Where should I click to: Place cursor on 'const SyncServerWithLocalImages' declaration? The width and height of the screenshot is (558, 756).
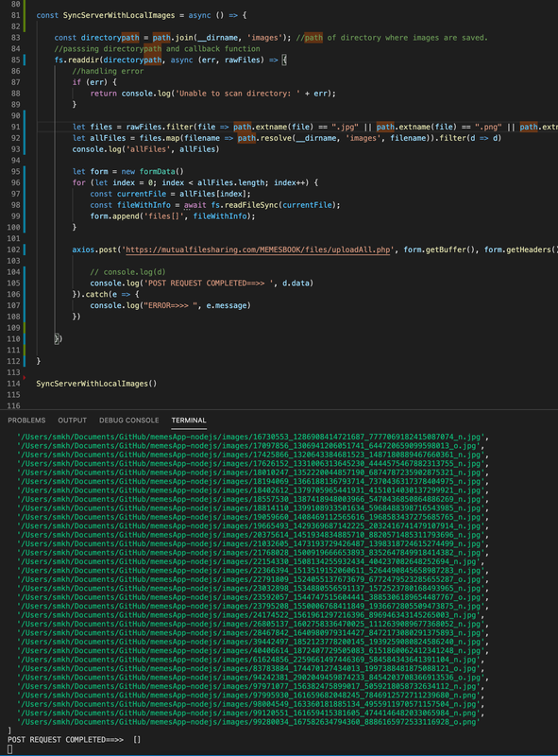[106, 15]
